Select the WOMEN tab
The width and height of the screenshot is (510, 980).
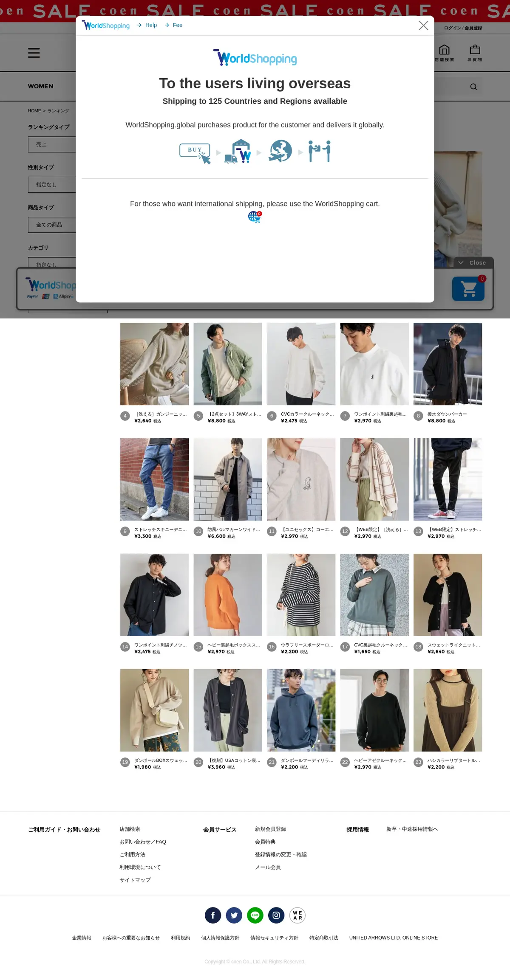point(41,86)
